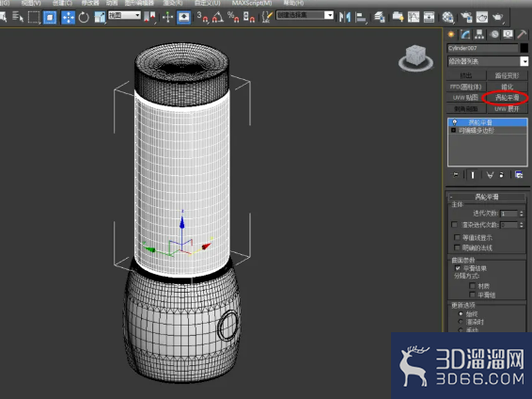Toggle window/crossing selection mode

[50, 17]
